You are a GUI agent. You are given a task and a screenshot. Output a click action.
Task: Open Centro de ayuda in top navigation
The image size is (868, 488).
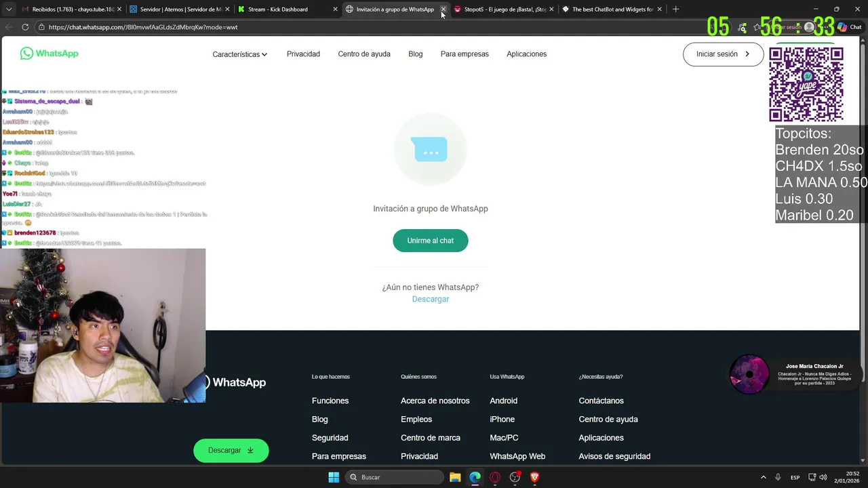click(364, 54)
